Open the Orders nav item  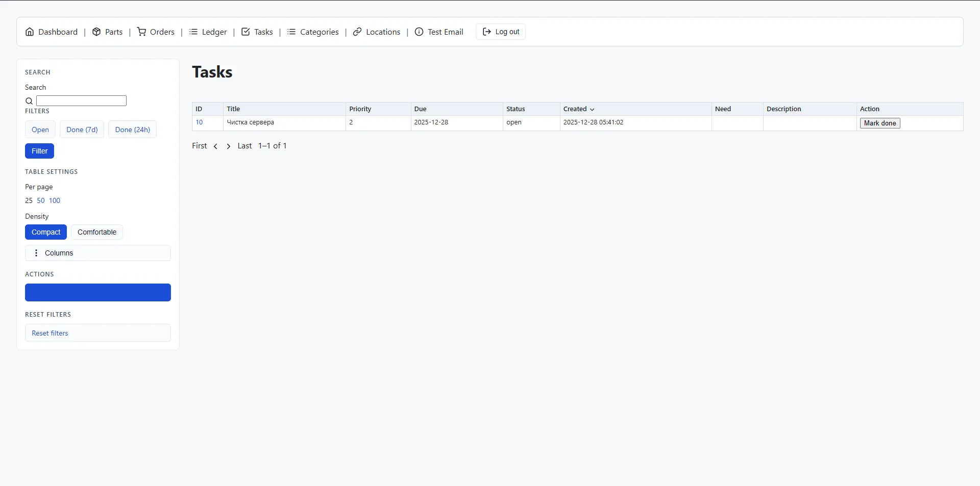coord(156,32)
